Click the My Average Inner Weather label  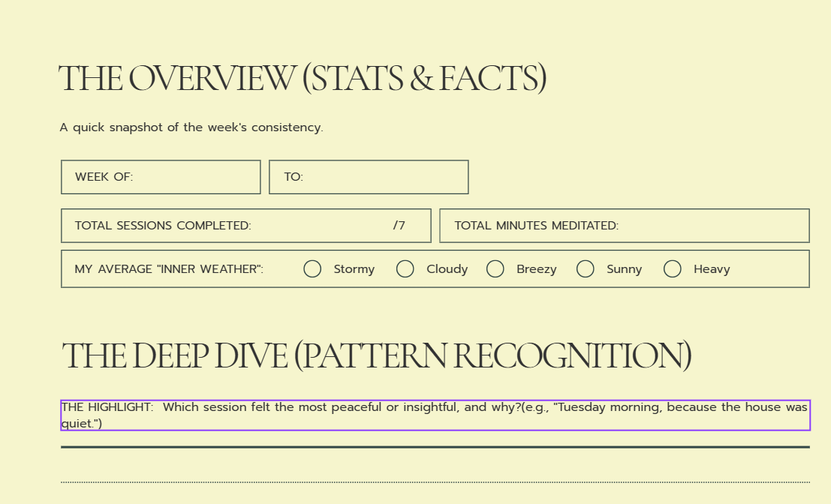coord(169,269)
